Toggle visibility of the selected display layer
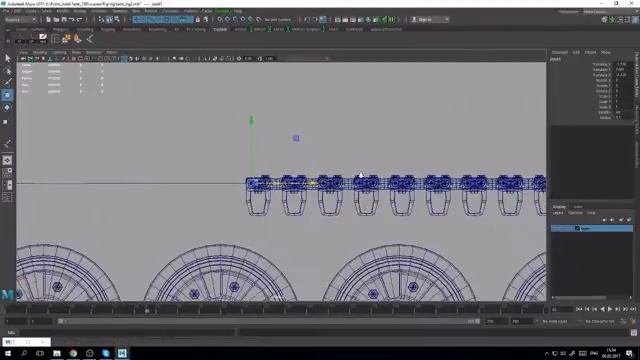The width and height of the screenshot is (640, 360). pyautogui.click(x=554, y=229)
